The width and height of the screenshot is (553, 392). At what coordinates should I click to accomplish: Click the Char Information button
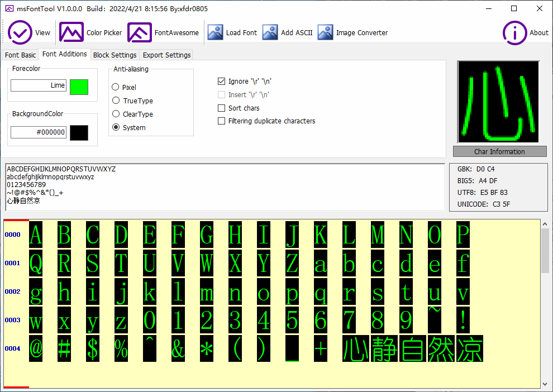[x=500, y=151]
